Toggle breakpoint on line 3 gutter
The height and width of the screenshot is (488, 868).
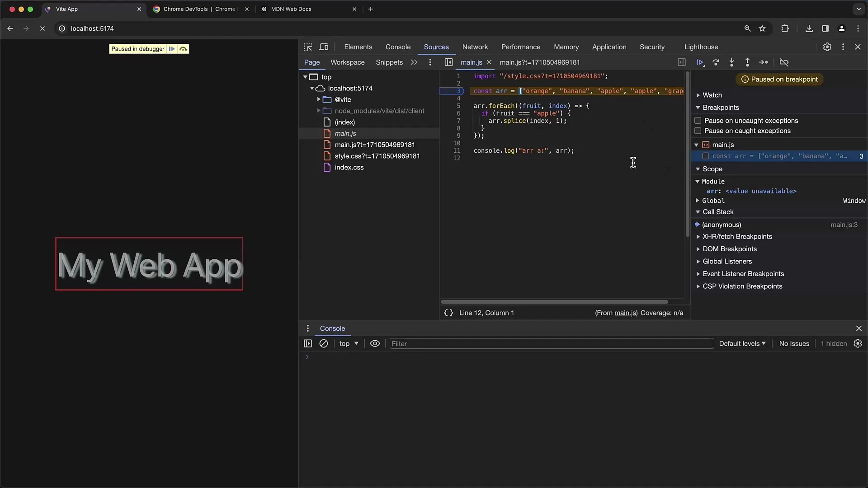458,91
